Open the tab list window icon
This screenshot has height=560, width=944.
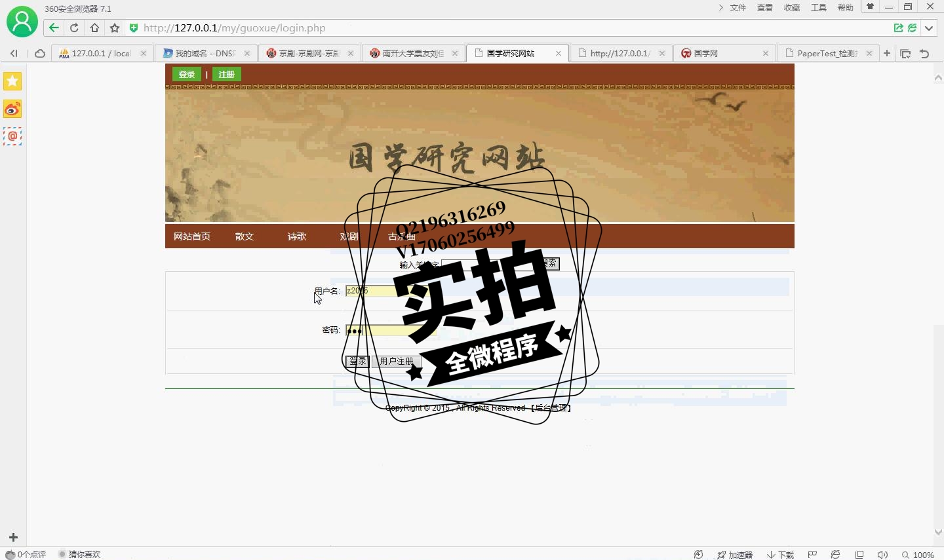click(905, 54)
